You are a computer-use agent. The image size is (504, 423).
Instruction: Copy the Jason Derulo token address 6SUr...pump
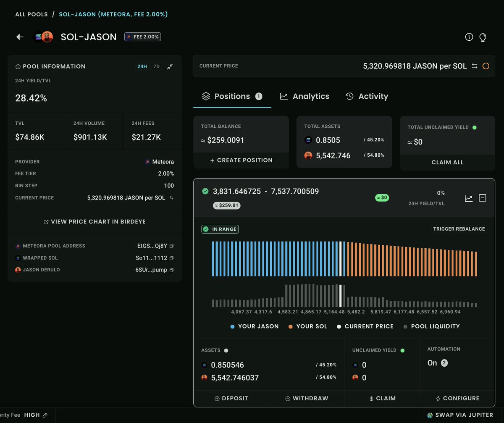click(x=171, y=270)
